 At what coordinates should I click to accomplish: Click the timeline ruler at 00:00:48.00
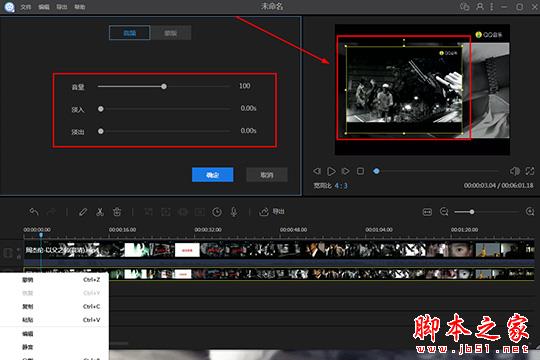(293, 230)
